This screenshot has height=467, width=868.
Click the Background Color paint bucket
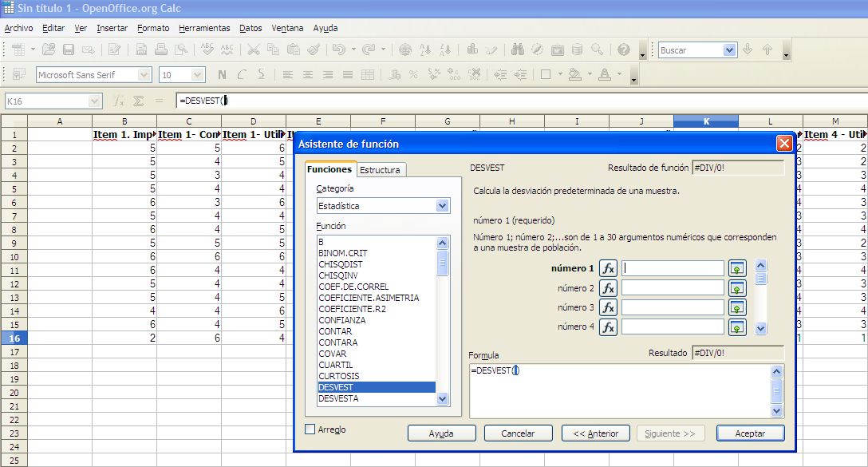tap(576, 75)
